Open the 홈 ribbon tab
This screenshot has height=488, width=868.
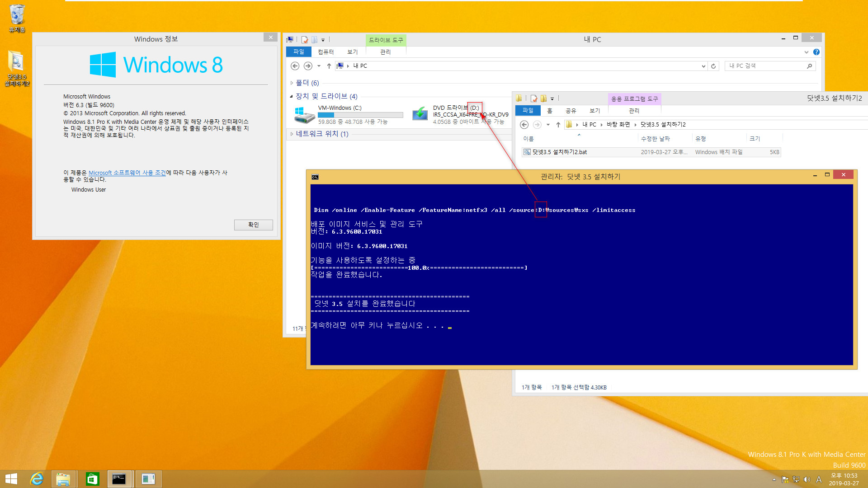550,111
